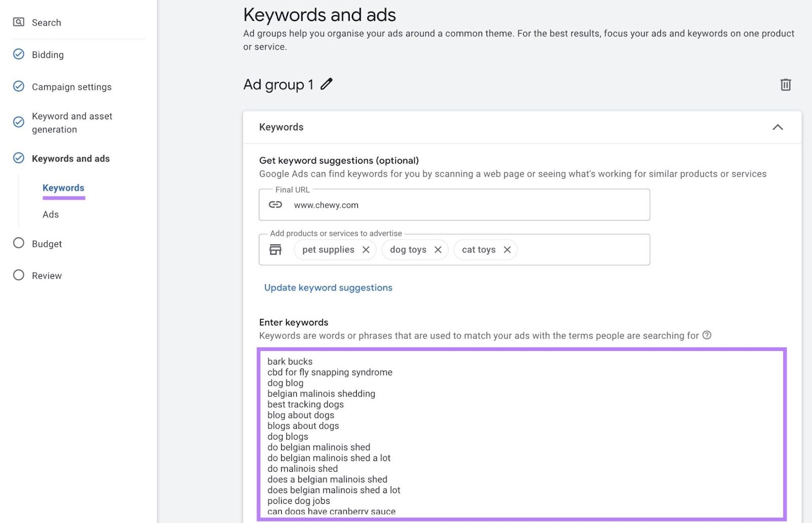Click the link icon beside Final URL

275,205
